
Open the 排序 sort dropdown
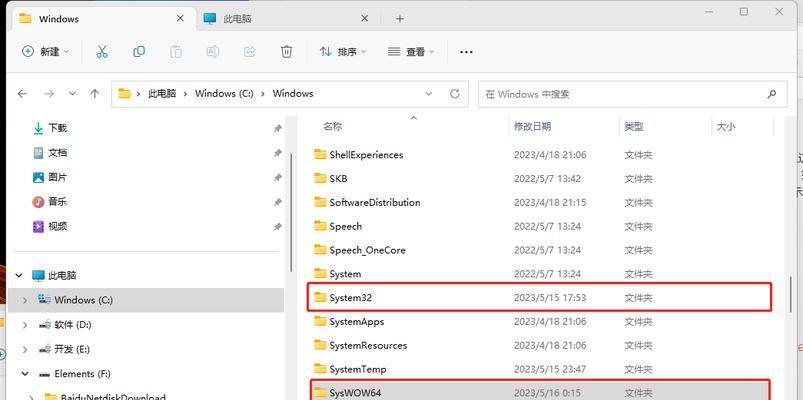pos(343,52)
